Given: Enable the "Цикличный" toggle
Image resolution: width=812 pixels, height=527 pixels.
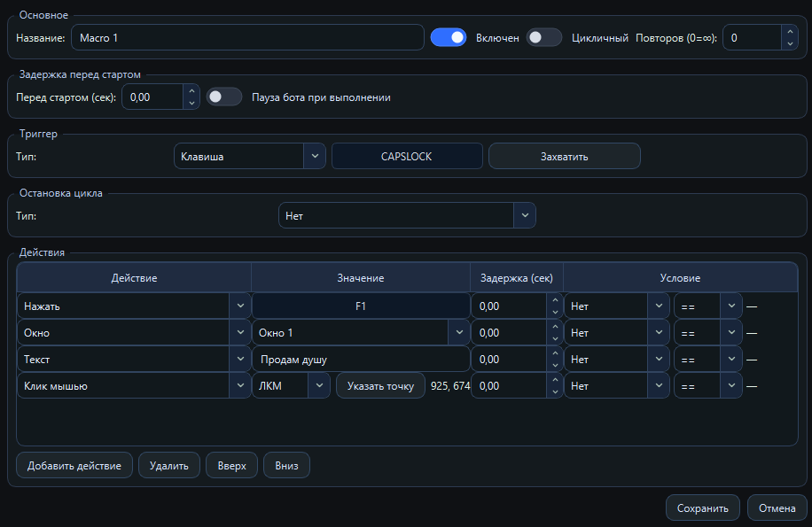Looking at the screenshot, I should [x=544, y=37].
